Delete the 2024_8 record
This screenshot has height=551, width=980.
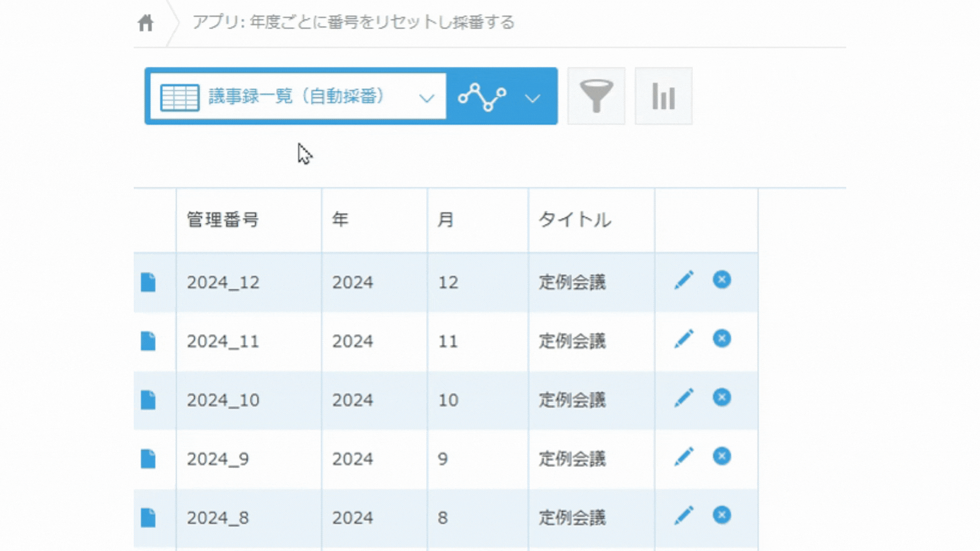pyautogui.click(x=722, y=515)
